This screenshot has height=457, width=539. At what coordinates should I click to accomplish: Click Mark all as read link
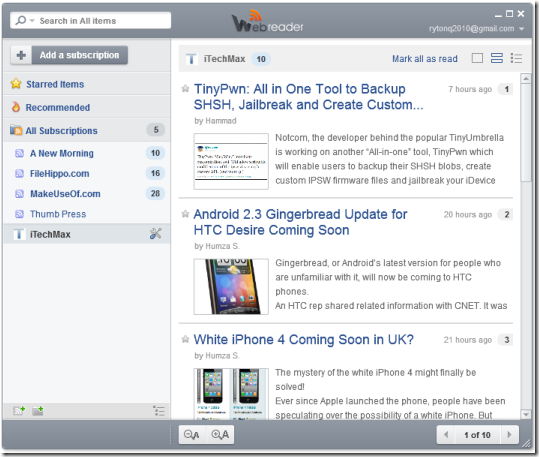click(425, 59)
